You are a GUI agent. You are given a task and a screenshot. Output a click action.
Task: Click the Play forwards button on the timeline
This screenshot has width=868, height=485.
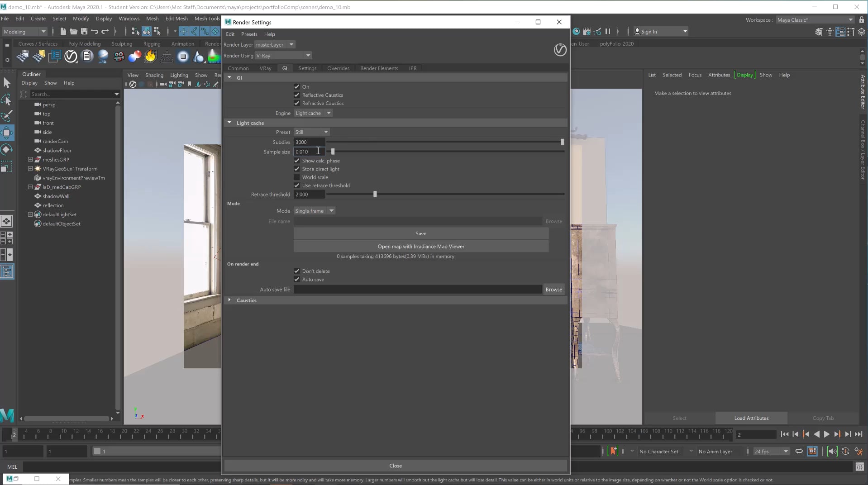pos(827,434)
